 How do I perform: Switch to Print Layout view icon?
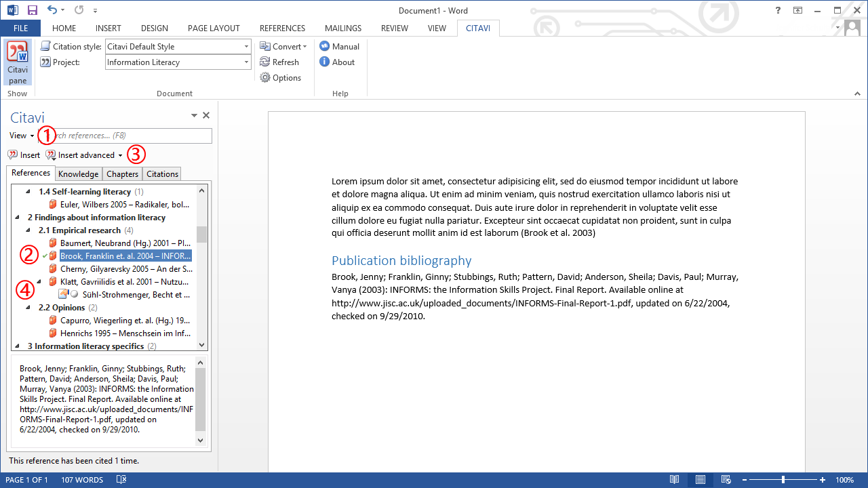click(701, 480)
